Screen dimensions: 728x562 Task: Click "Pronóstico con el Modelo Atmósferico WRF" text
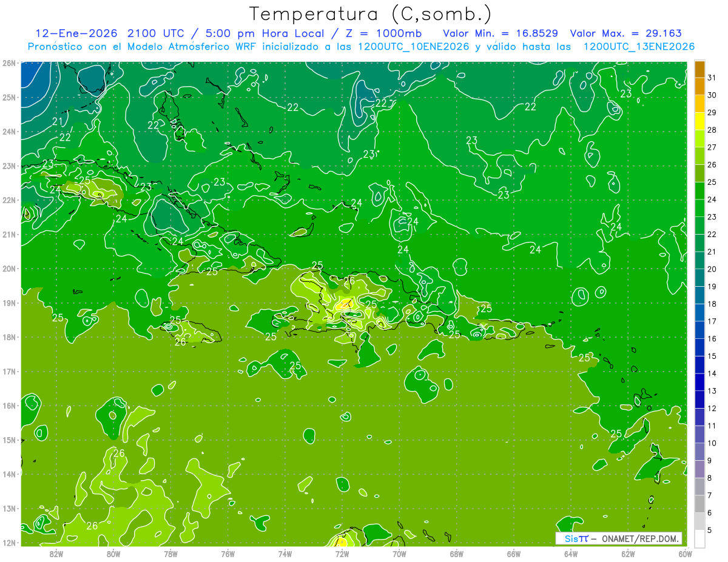point(143,47)
